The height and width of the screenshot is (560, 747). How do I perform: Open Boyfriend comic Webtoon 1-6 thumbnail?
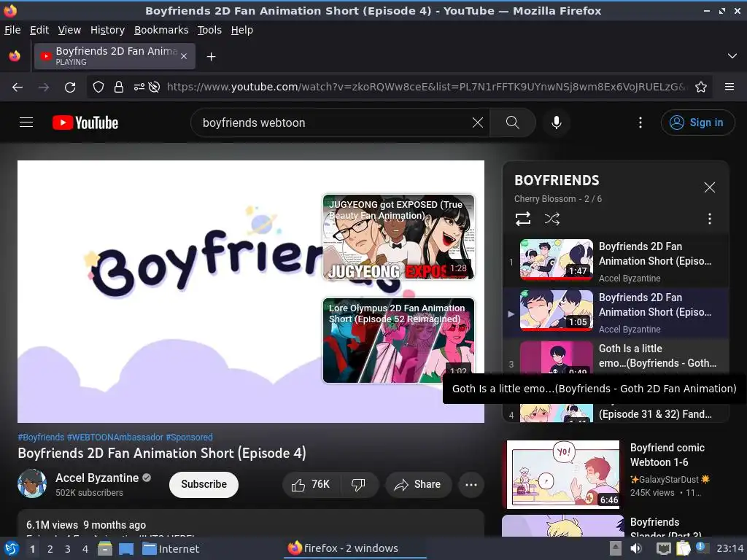[x=563, y=474]
